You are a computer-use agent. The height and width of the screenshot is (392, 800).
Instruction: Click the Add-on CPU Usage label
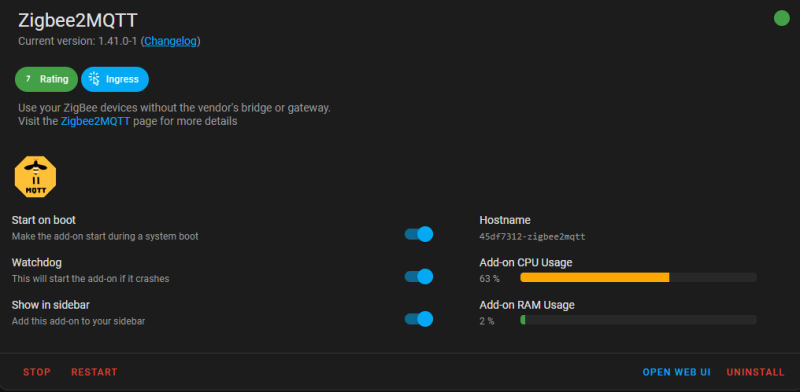[526, 262]
